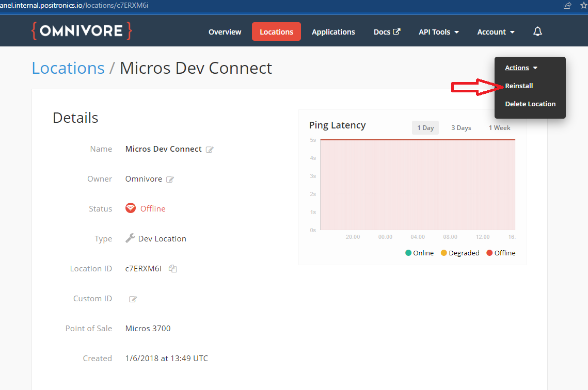This screenshot has width=588, height=390.
Task: Edit the Owner field via pencil icon
Action: [x=171, y=179]
